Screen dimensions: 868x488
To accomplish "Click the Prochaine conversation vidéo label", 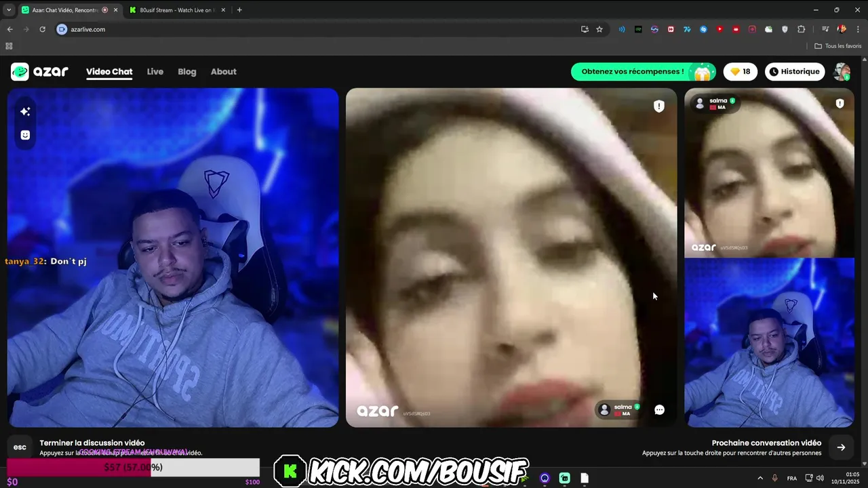I will (766, 443).
